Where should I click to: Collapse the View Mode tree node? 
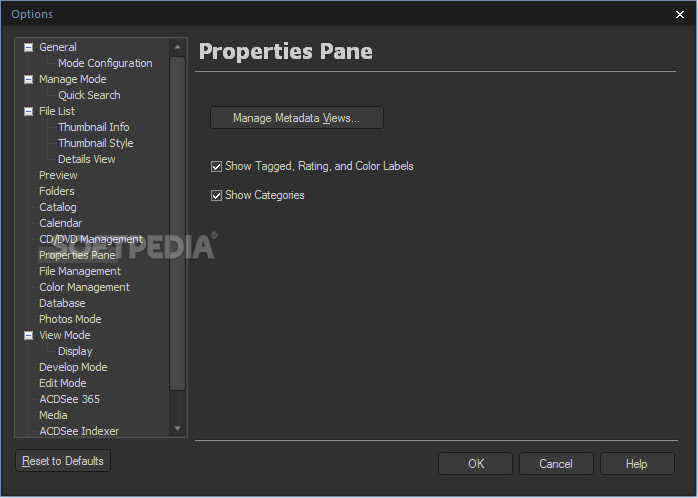pyautogui.click(x=28, y=335)
